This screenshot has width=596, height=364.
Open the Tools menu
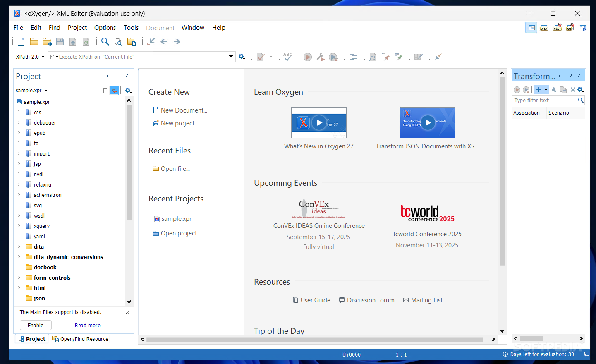coord(131,28)
